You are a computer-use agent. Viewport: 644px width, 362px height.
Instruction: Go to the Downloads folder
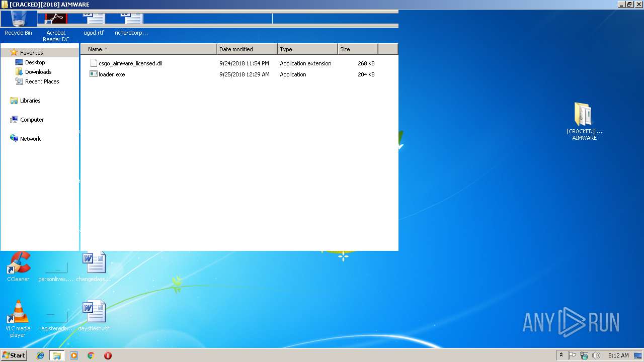click(38, 72)
